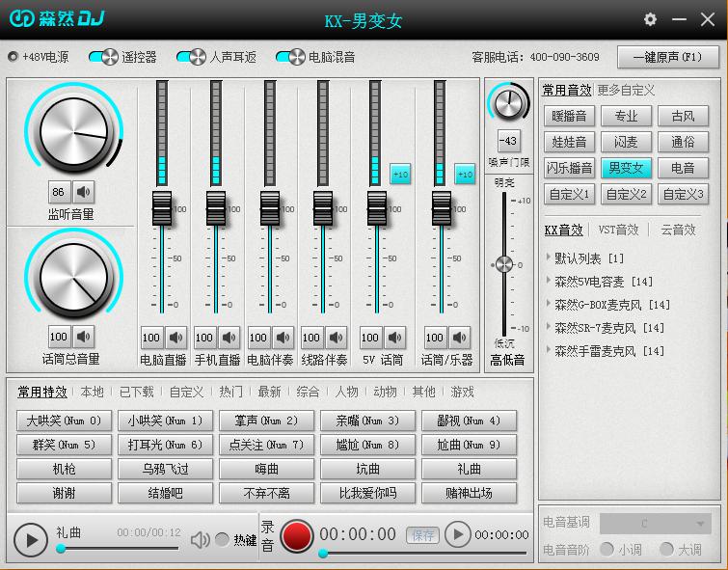Click the 礼曲 track progress slider
The height and width of the screenshot is (570, 728).
[x=119, y=549]
